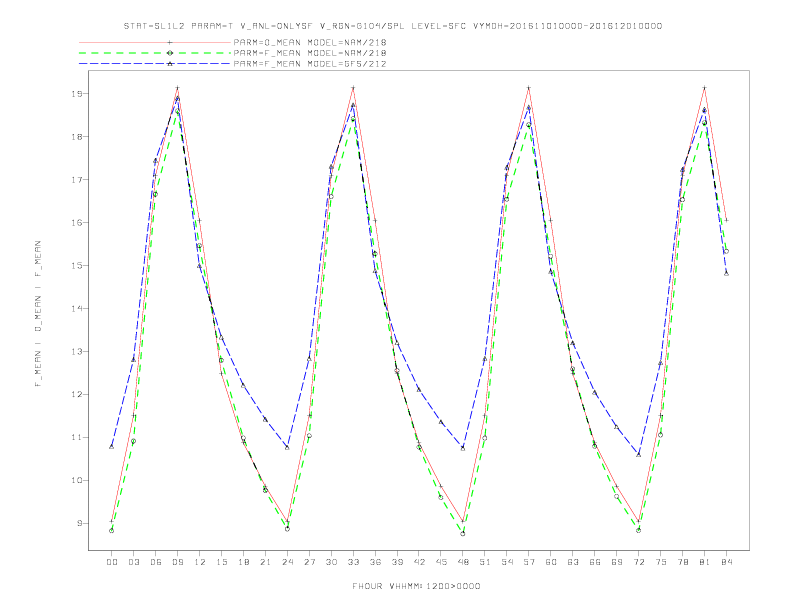Image resolution: width=792 pixels, height=612 pixels.
Task: Click x-axis forecast hour label 39
Action: 397,562
